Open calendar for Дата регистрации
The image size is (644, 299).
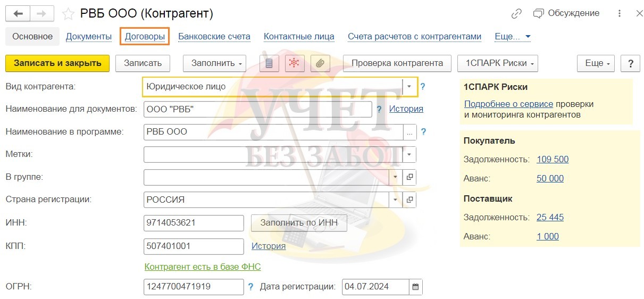pos(416,287)
